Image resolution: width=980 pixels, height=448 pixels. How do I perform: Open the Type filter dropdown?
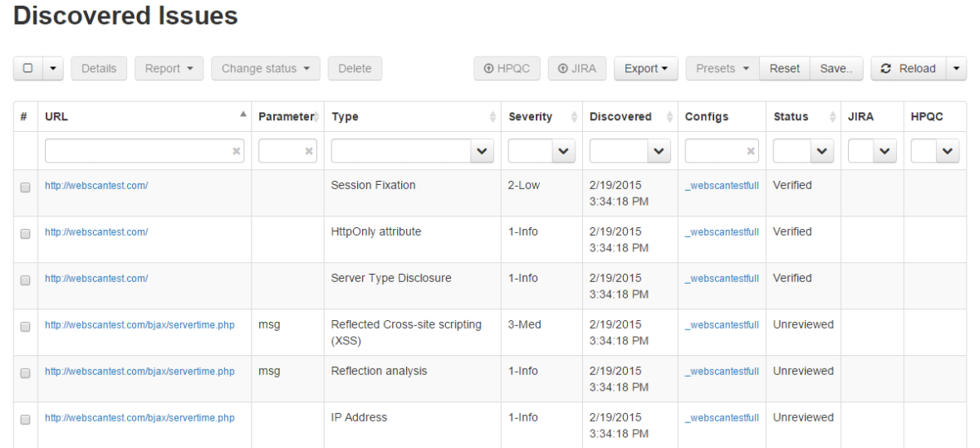[x=480, y=151]
